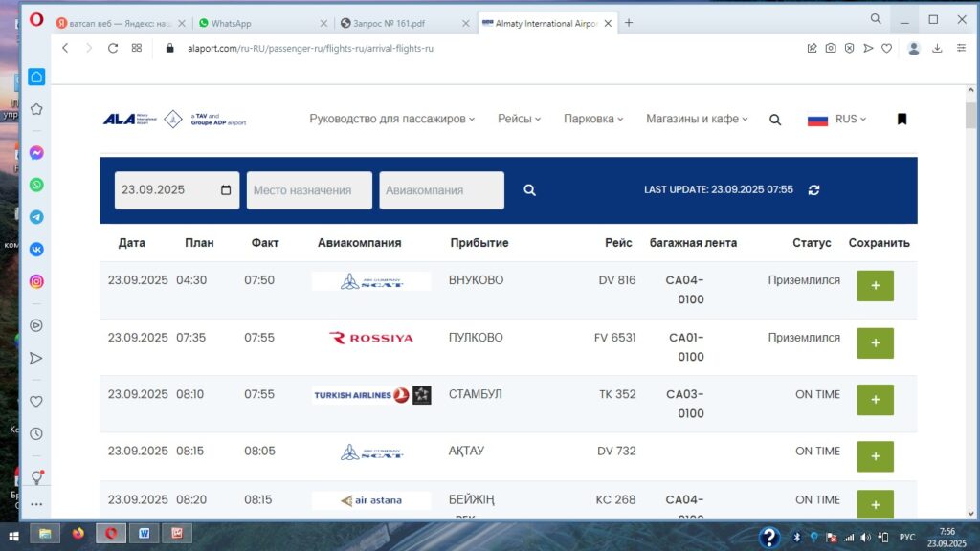Open WhatsApp from the Opera sidebar
The height and width of the screenshot is (551, 980).
[36, 185]
